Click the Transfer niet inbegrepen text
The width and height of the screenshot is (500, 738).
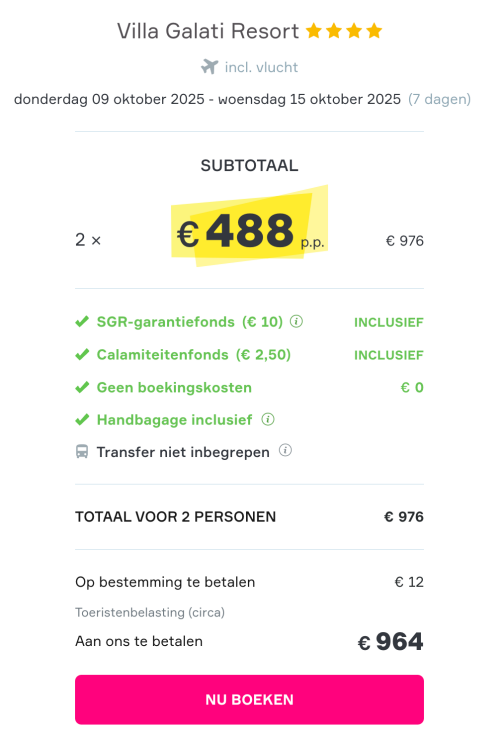(183, 452)
